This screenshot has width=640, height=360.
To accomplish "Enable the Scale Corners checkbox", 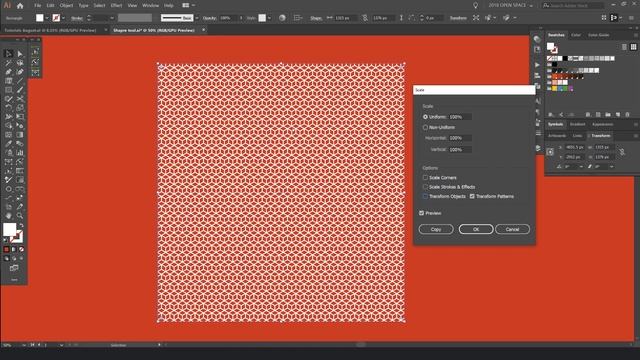I will tap(425, 178).
